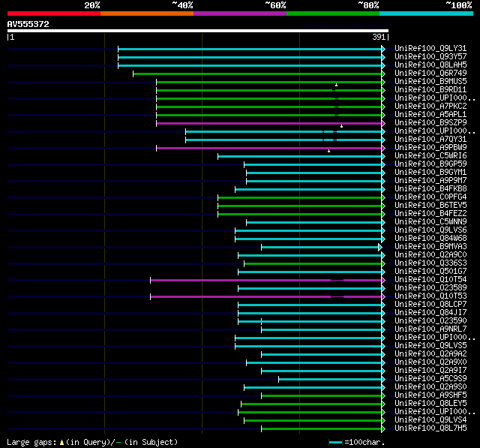Select hit label UniRef100_A7PKC2
Image resolution: width=480 pixels, height=448 pixels.
tap(430, 107)
